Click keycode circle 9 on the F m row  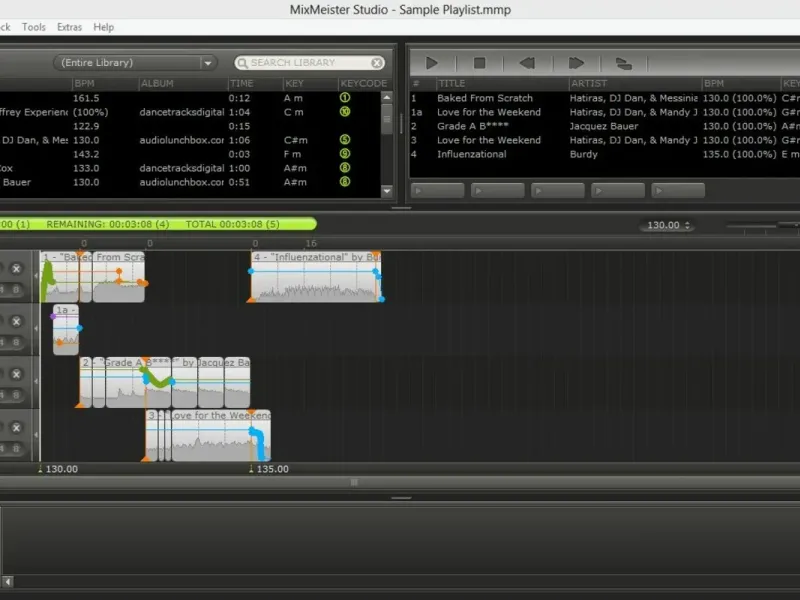click(345, 153)
